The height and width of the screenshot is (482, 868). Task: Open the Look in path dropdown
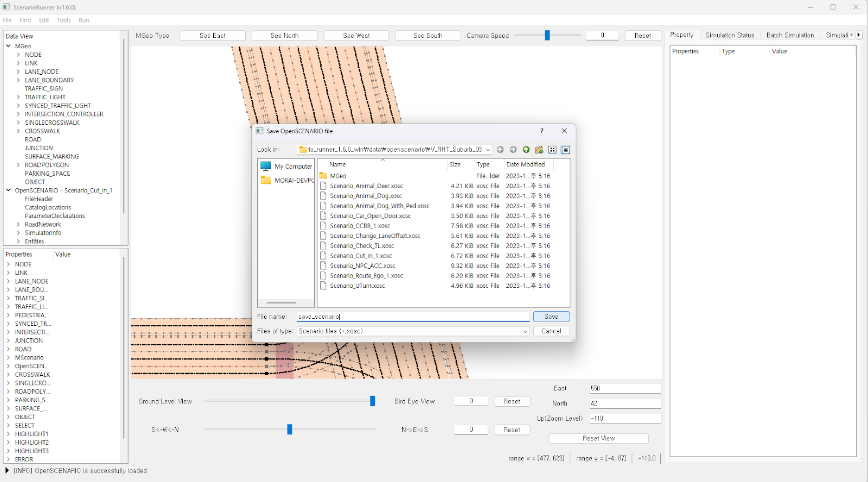[x=488, y=150]
